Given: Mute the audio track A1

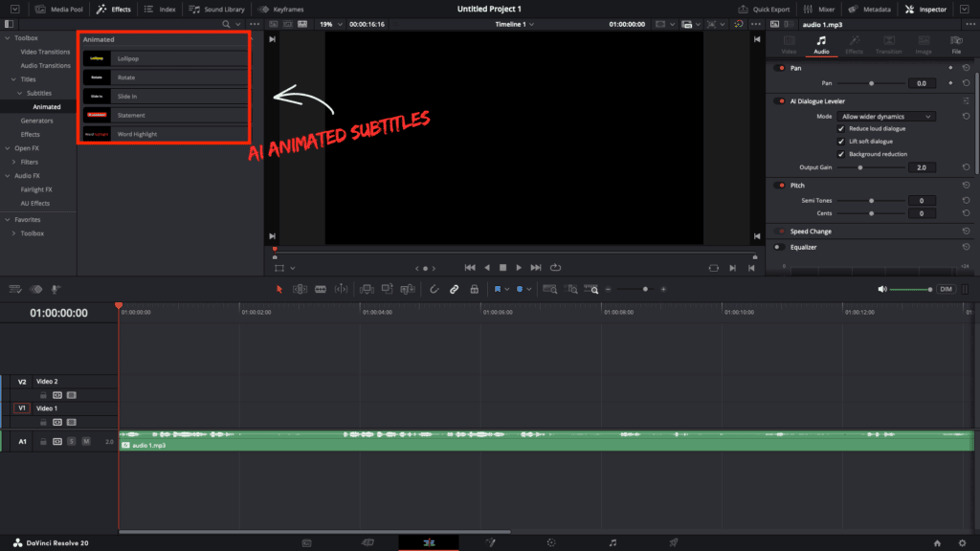Looking at the screenshot, I should pos(86,442).
